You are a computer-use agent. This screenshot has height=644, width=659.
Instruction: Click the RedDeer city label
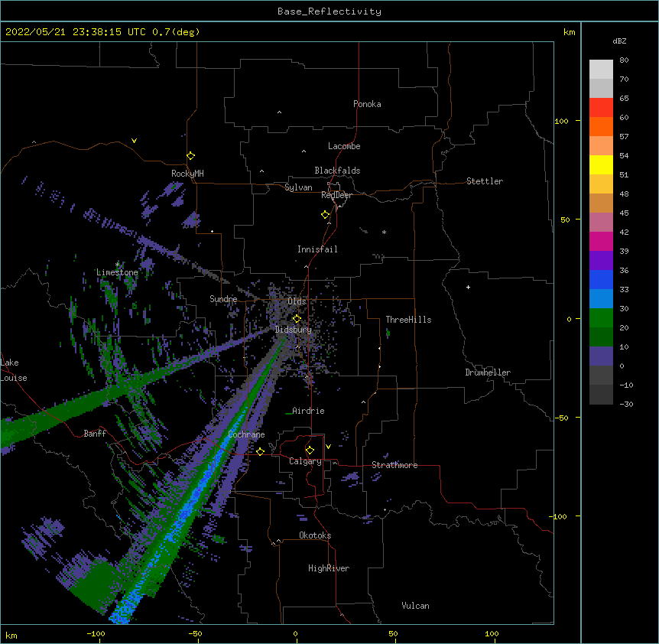tap(336, 195)
